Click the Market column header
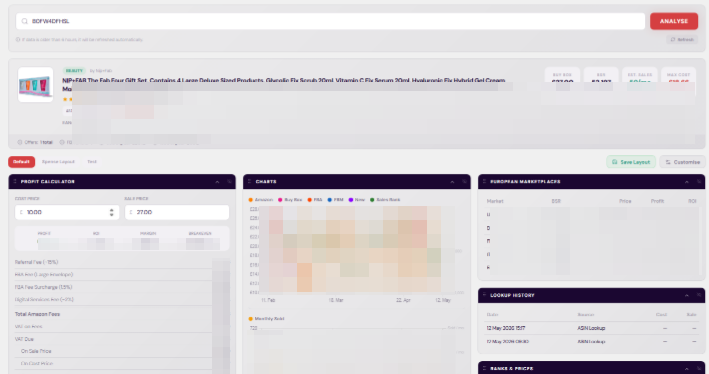The height and width of the screenshot is (374, 709). click(495, 201)
